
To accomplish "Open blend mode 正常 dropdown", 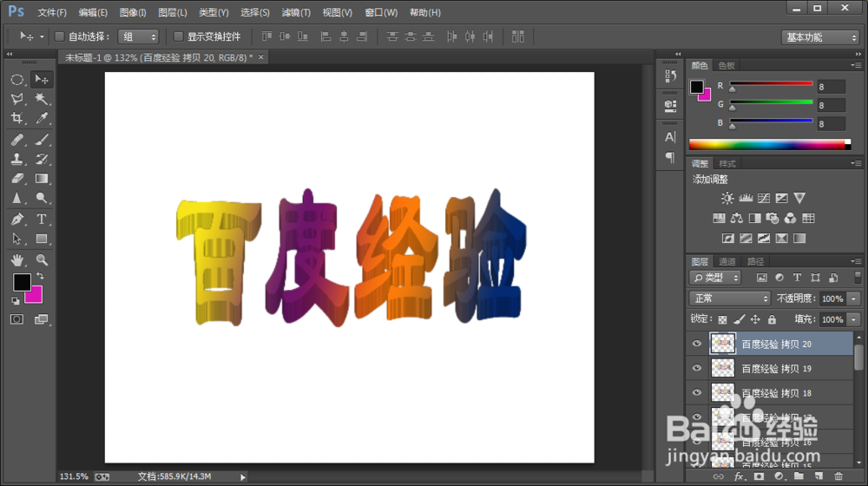I will [x=730, y=299].
